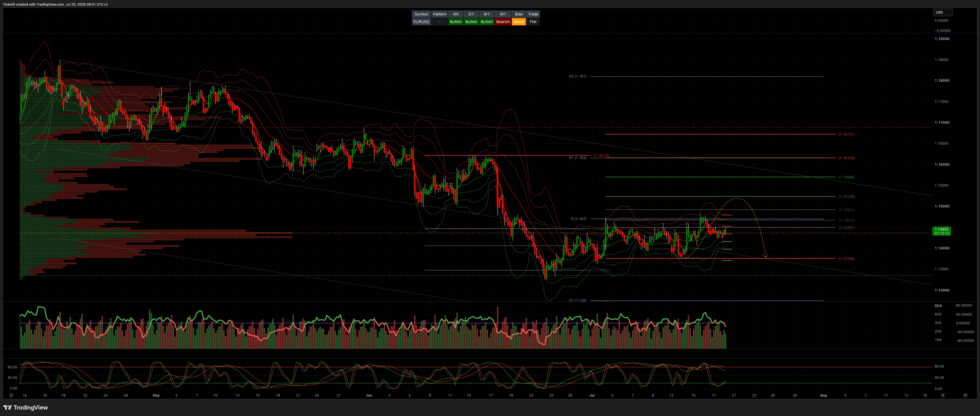Click the R1 (1.162) pivot label

pyautogui.click(x=577, y=158)
